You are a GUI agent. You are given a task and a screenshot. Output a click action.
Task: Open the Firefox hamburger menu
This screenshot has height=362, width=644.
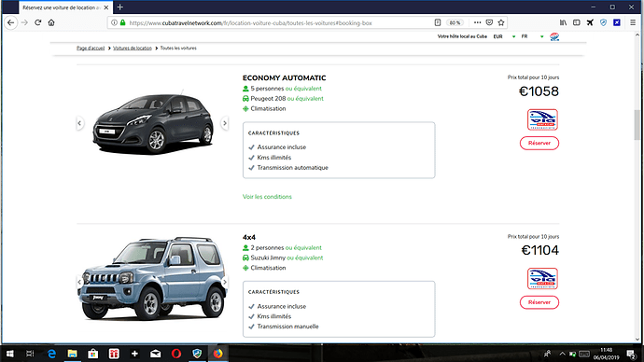tap(633, 22)
